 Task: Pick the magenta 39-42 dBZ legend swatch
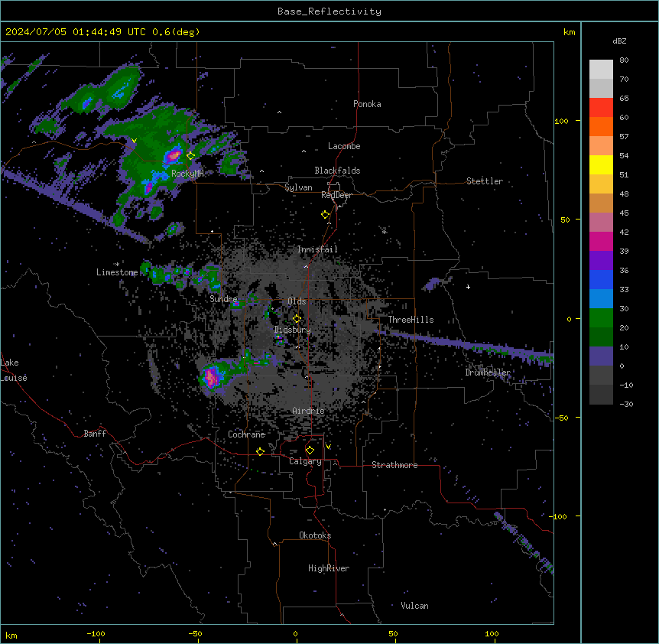click(x=601, y=241)
